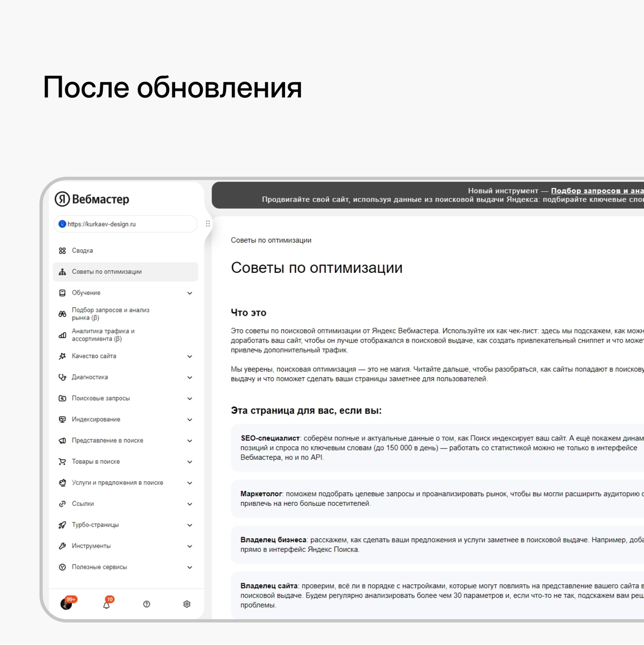Click the Обучение book icon

[x=62, y=293]
